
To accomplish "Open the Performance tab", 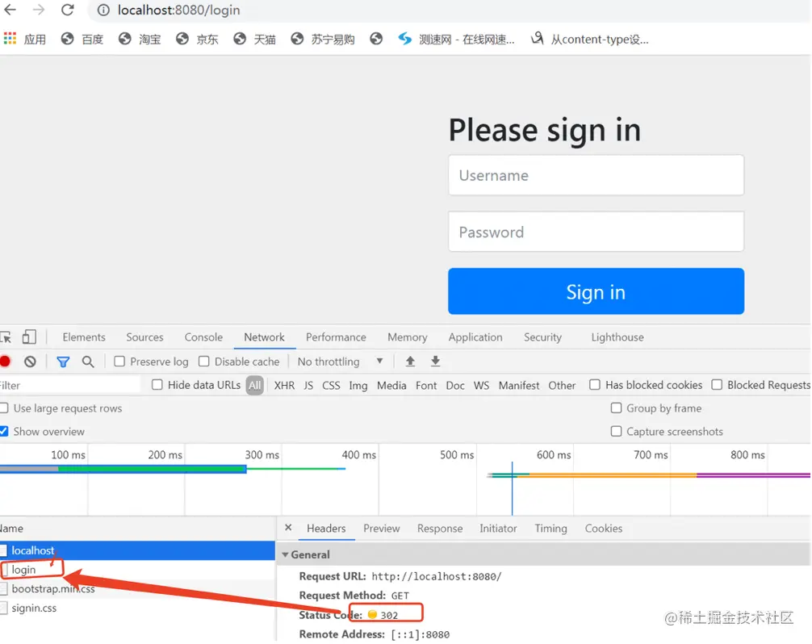I will coord(336,337).
